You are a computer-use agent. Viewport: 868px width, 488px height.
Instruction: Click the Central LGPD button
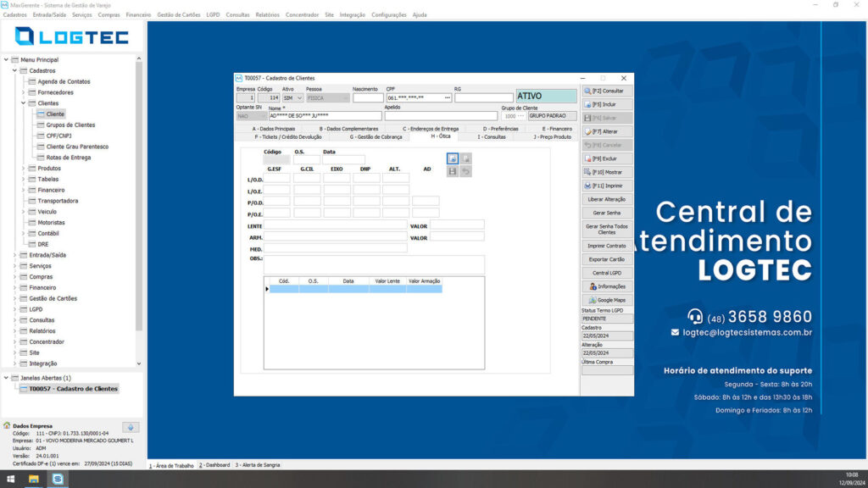pyautogui.click(x=607, y=273)
